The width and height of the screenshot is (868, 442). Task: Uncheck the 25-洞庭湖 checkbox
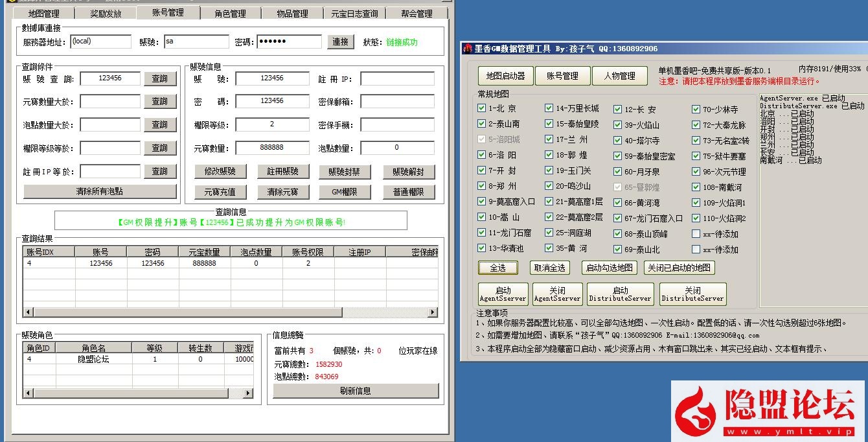549,233
